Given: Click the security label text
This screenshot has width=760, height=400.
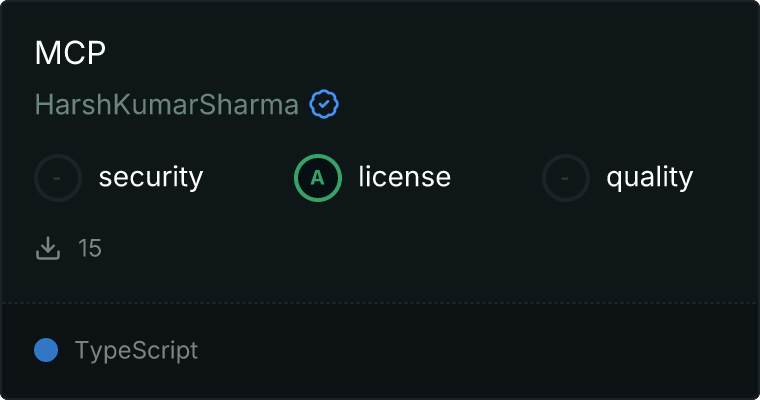Looking at the screenshot, I should 151,177.
